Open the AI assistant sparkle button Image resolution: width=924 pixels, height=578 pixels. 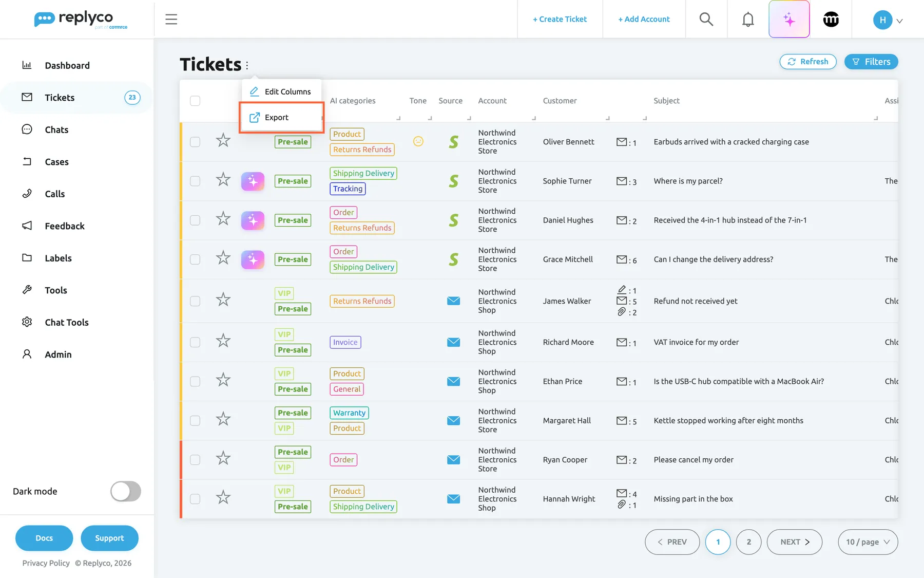[x=789, y=20]
